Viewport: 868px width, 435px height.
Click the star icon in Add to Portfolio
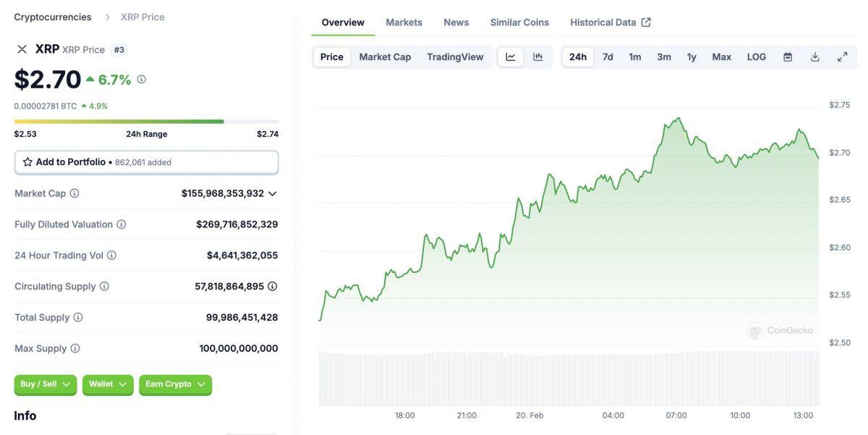click(27, 162)
